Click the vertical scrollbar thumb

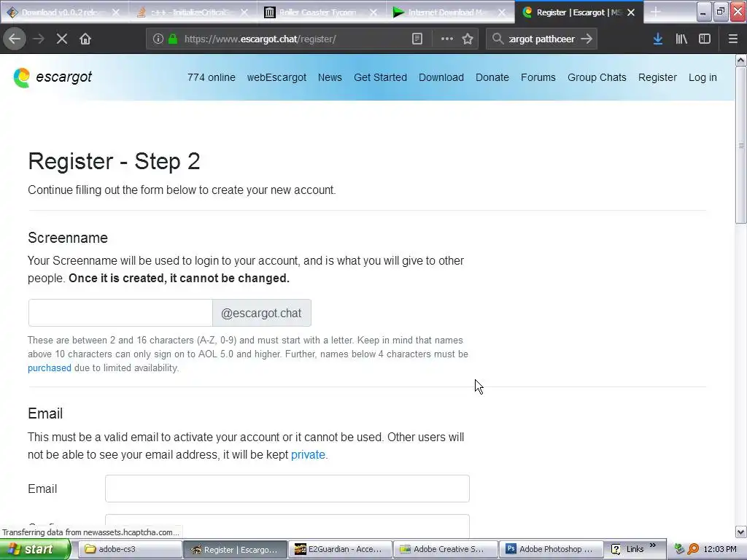[740, 145]
